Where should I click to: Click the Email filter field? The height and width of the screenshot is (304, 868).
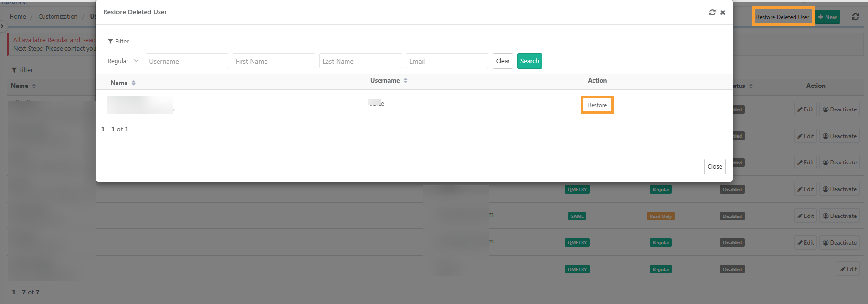click(446, 61)
